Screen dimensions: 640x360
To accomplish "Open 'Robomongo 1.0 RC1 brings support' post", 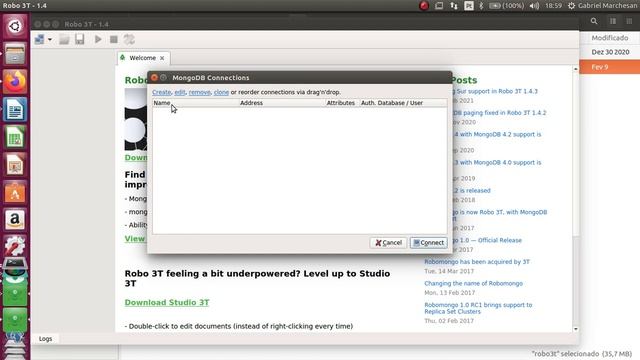I will pos(478,308).
